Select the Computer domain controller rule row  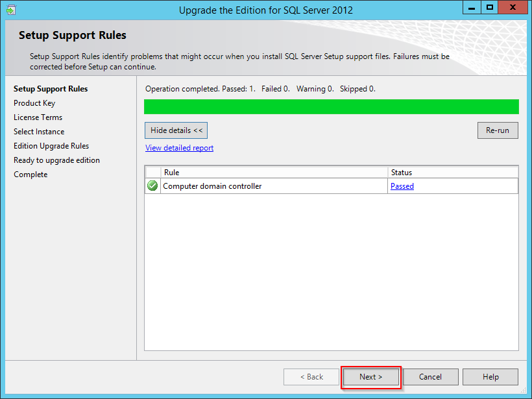(x=332, y=186)
